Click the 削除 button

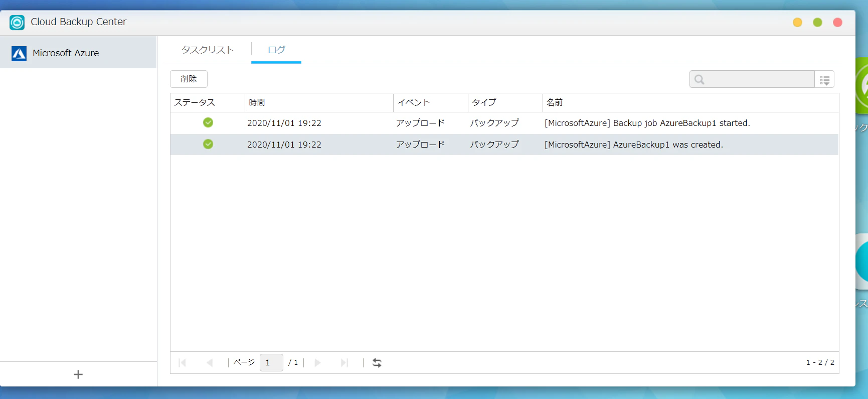[189, 79]
